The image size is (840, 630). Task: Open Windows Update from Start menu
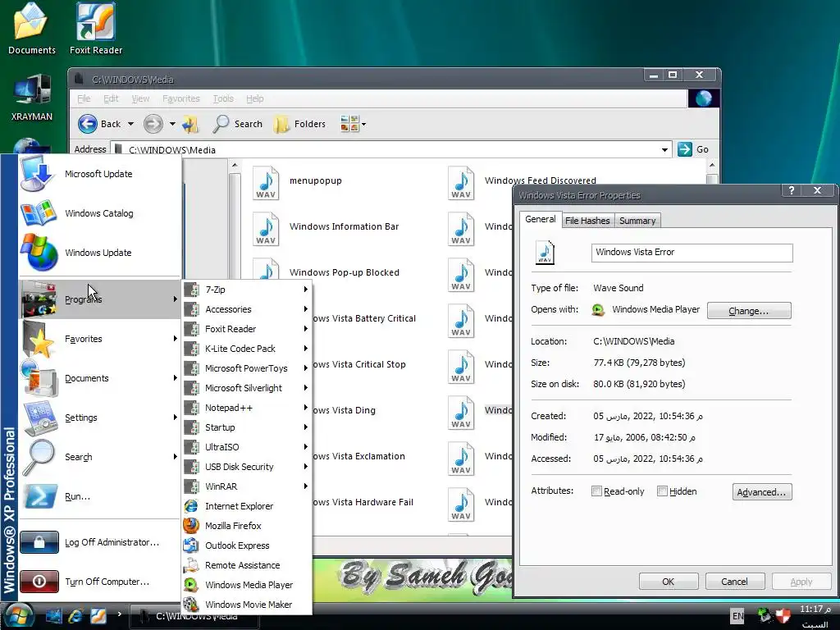(99, 253)
